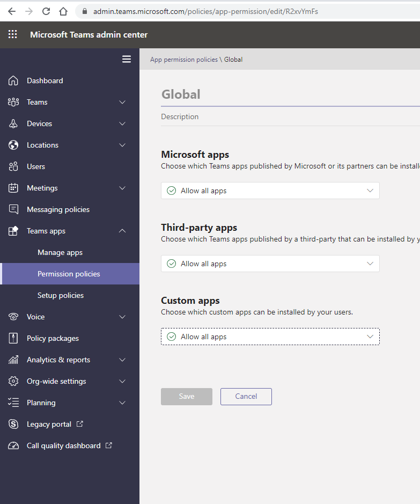Open the Custom apps Allow all apps dropdown

point(270,337)
